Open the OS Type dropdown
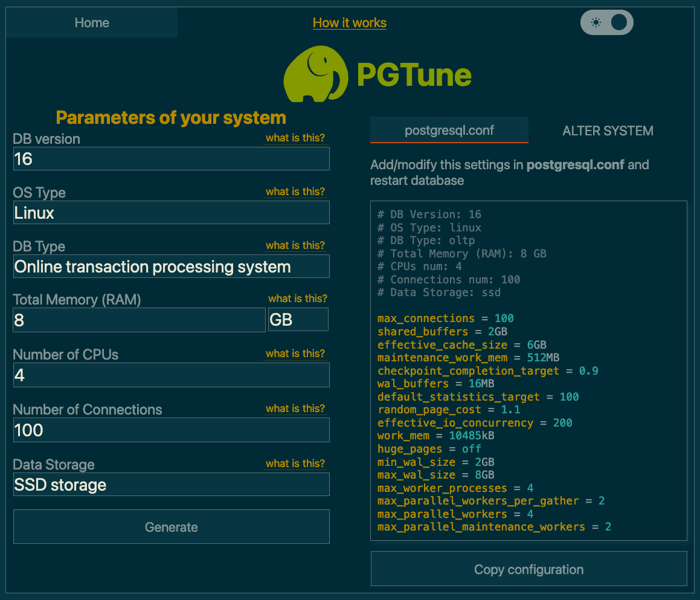The height and width of the screenshot is (600, 700). click(x=171, y=212)
